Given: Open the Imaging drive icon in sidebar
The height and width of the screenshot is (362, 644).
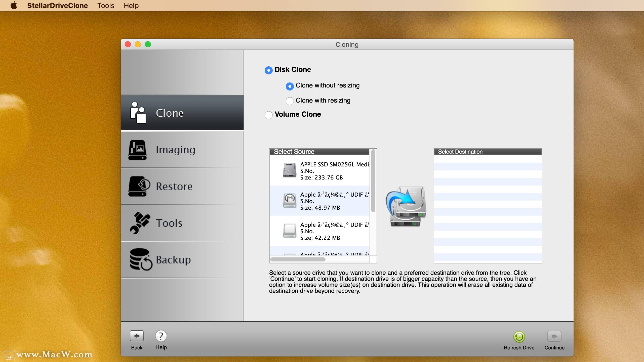Looking at the screenshot, I should (137, 150).
